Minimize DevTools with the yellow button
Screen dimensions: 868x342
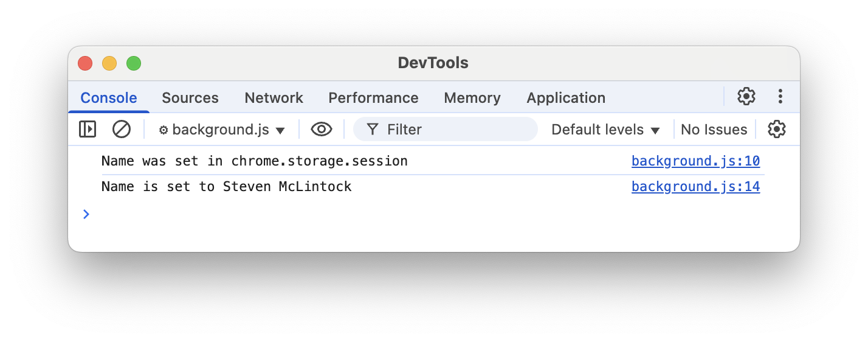click(x=109, y=63)
